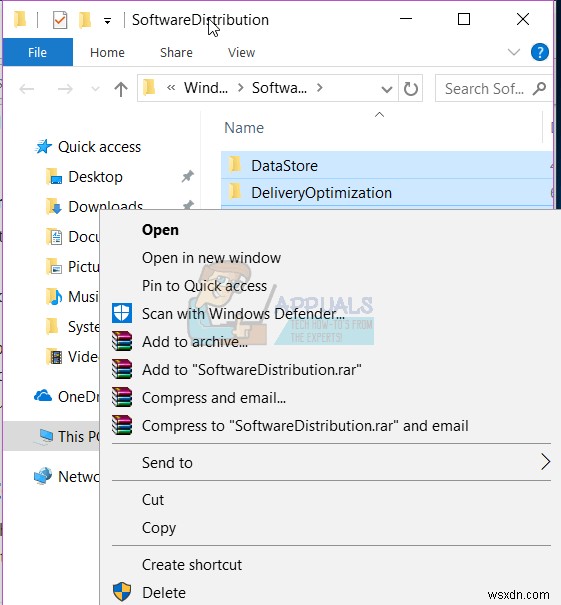Show hidden breadcrumb path double chevron

click(171, 88)
